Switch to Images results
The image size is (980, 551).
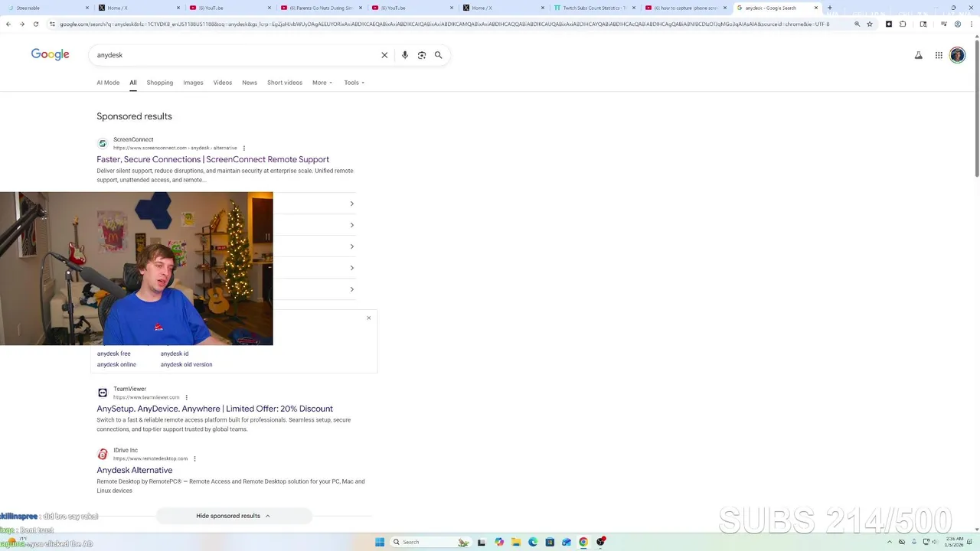click(193, 83)
